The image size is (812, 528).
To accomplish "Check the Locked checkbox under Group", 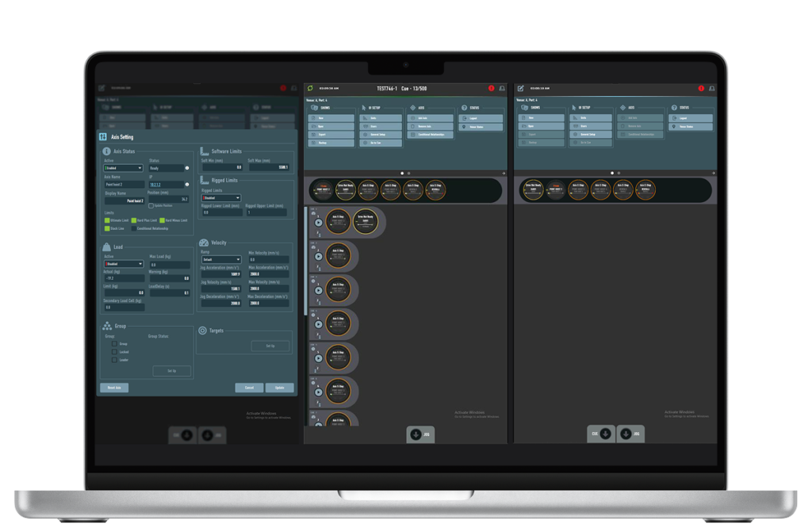I will click(114, 352).
